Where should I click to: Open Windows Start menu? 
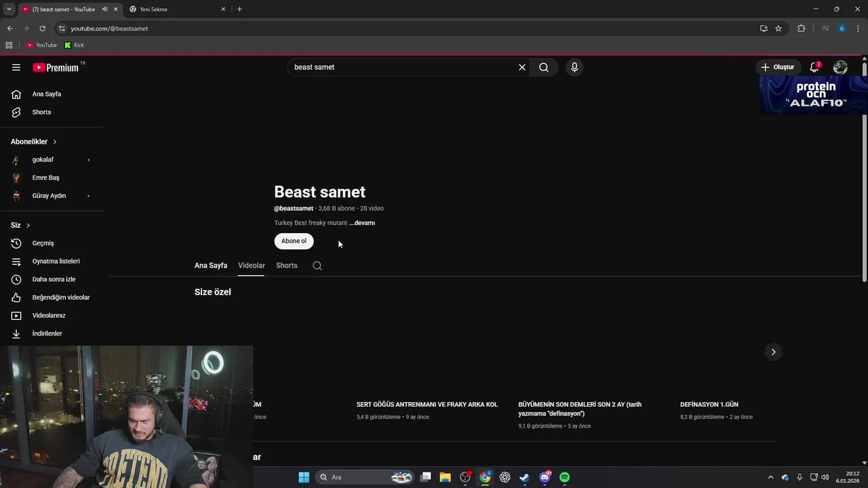click(304, 477)
